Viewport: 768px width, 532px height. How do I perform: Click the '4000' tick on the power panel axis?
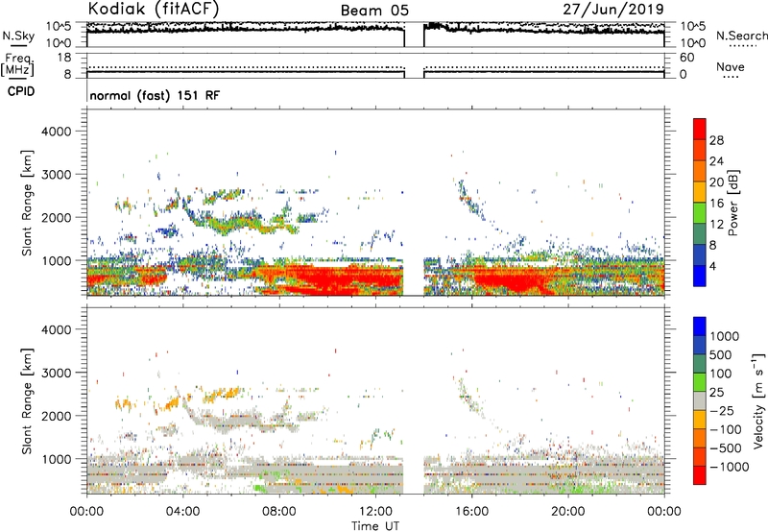click(57, 132)
